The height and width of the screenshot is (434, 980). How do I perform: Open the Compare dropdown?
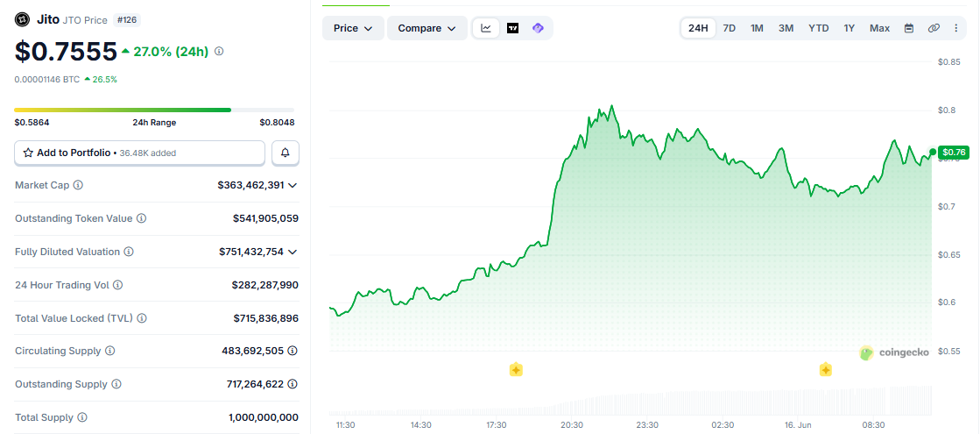pos(427,28)
